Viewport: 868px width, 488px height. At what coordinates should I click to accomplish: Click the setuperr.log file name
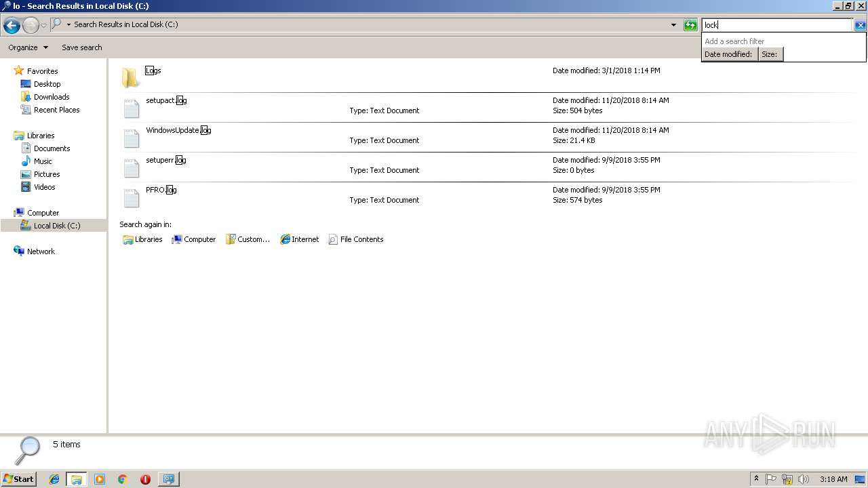click(x=165, y=160)
